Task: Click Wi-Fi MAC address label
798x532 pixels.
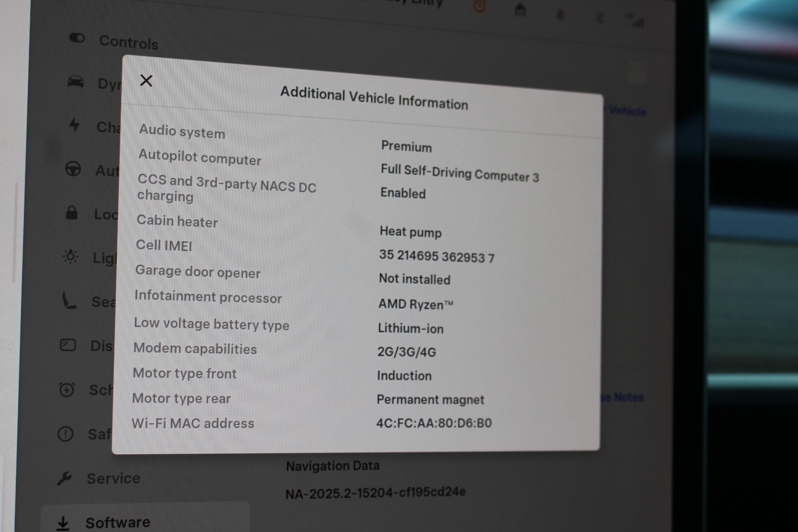Action: pyautogui.click(x=193, y=423)
